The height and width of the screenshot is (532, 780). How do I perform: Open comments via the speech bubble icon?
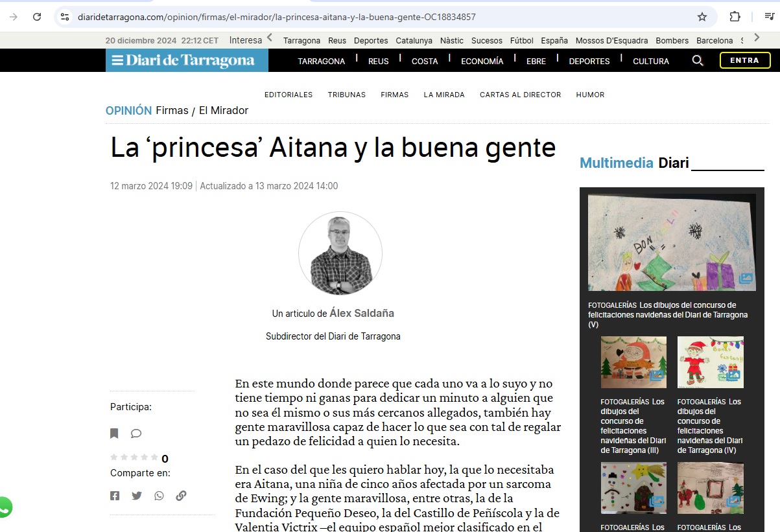click(136, 434)
